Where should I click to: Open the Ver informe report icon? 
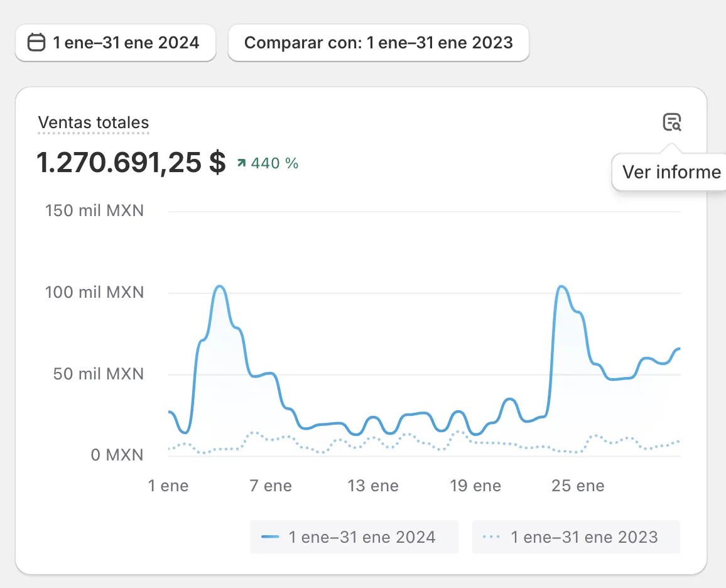pos(672,122)
